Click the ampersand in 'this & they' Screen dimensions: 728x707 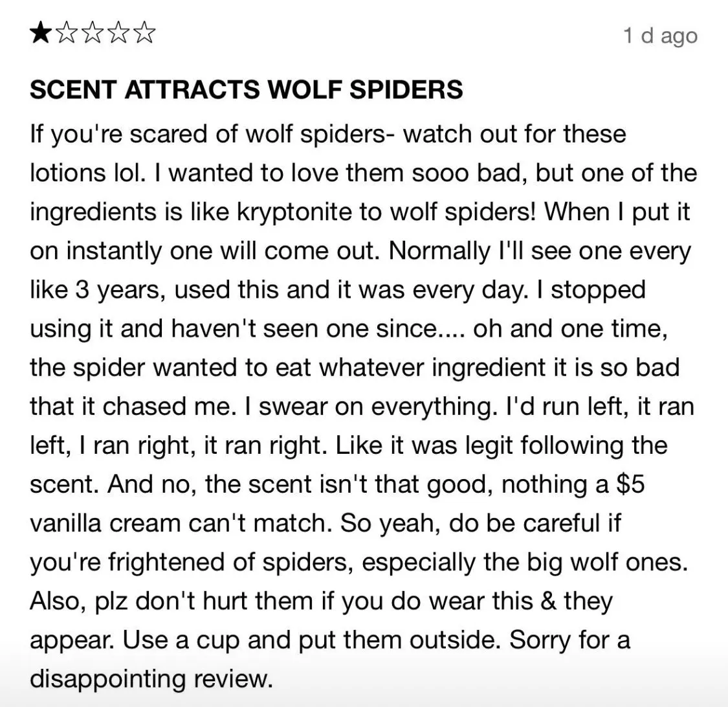click(x=548, y=601)
